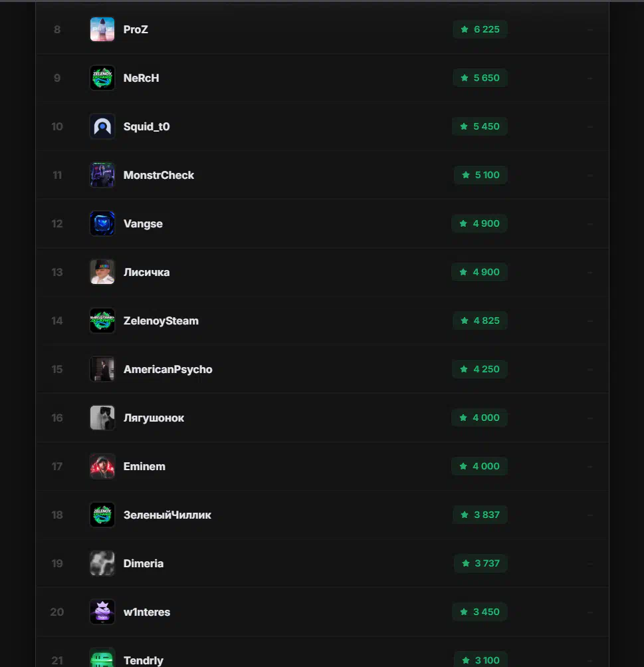Click ProZ's profile avatar
This screenshot has height=667, width=644.
102,29
